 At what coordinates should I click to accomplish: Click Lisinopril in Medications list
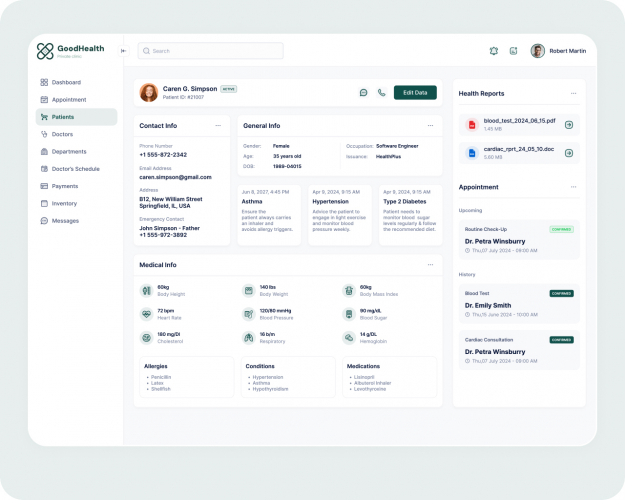click(364, 377)
